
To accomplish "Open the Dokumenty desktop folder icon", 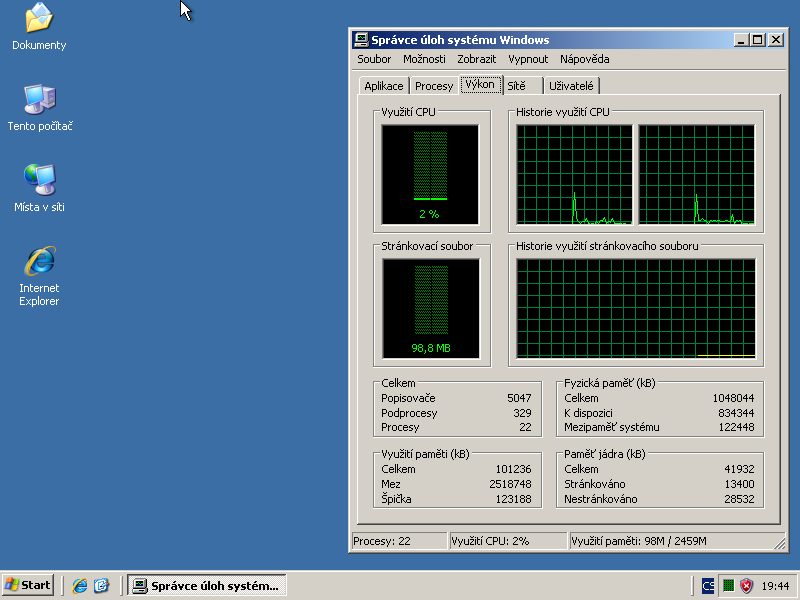I will click(39, 27).
